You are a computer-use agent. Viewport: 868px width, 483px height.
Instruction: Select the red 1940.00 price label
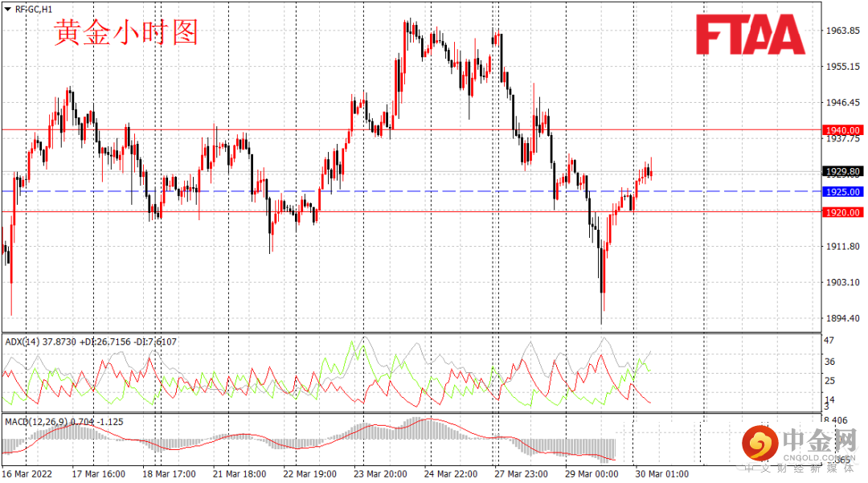(x=842, y=130)
